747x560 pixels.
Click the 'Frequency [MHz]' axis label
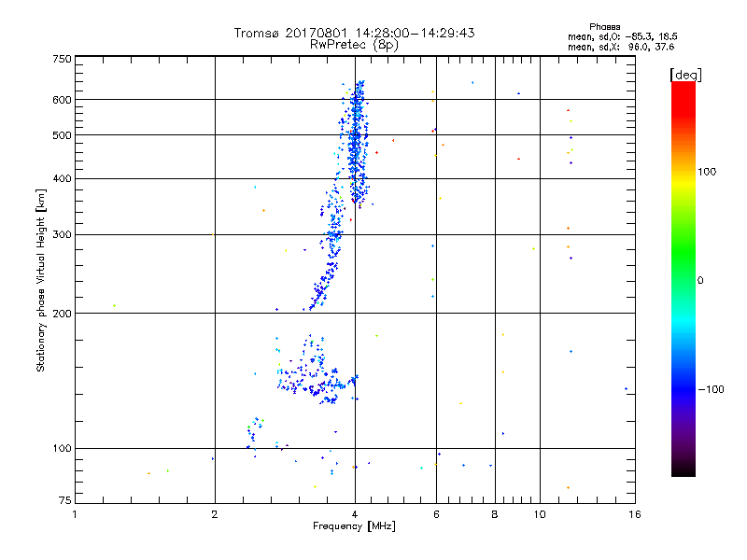(354, 525)
